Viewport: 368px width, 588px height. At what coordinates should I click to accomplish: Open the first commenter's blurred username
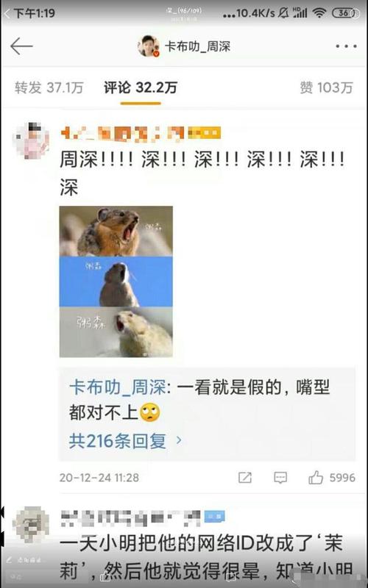point(141,134)
